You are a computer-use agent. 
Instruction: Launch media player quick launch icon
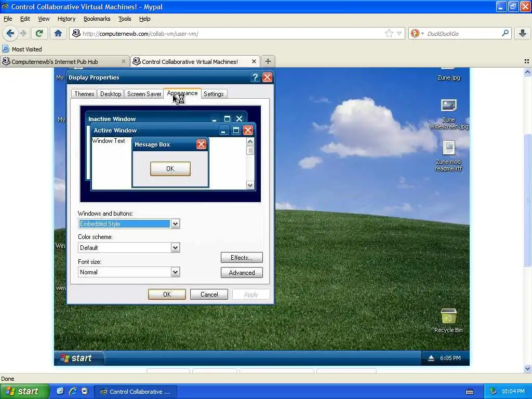[85, 391]
